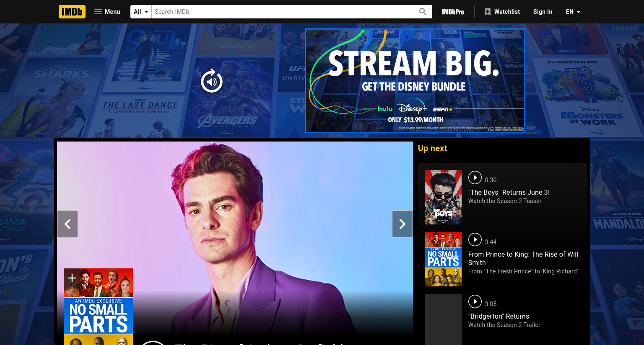Viewport: 644px width, 345px height.
Task: Open the Watchlist
Action: coord(502,12)
